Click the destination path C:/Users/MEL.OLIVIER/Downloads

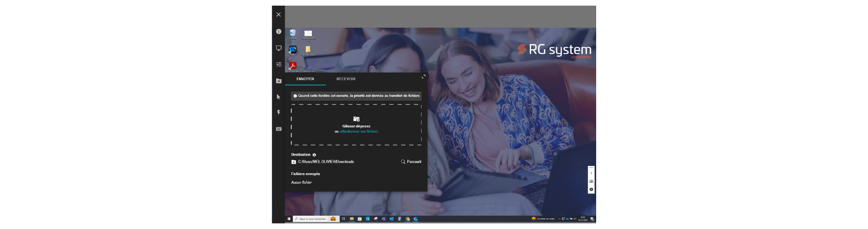(326, 162)
